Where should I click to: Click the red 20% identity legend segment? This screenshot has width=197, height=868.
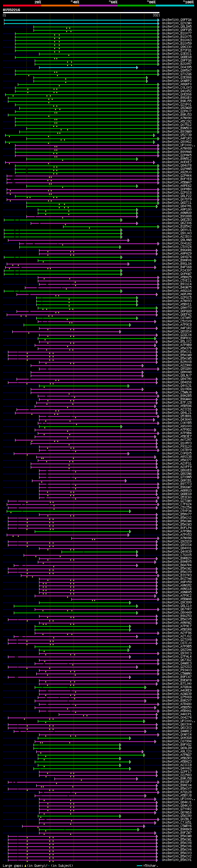(x=22, y=6)
